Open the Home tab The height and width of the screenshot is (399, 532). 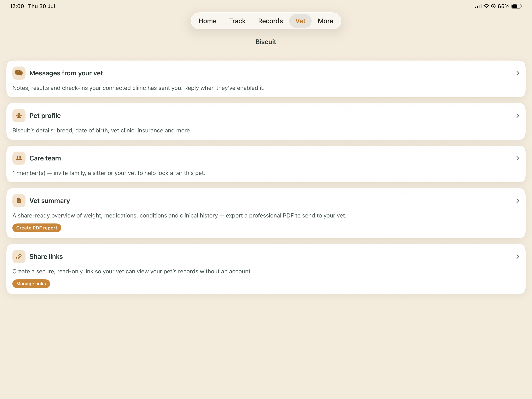(207, 21)
